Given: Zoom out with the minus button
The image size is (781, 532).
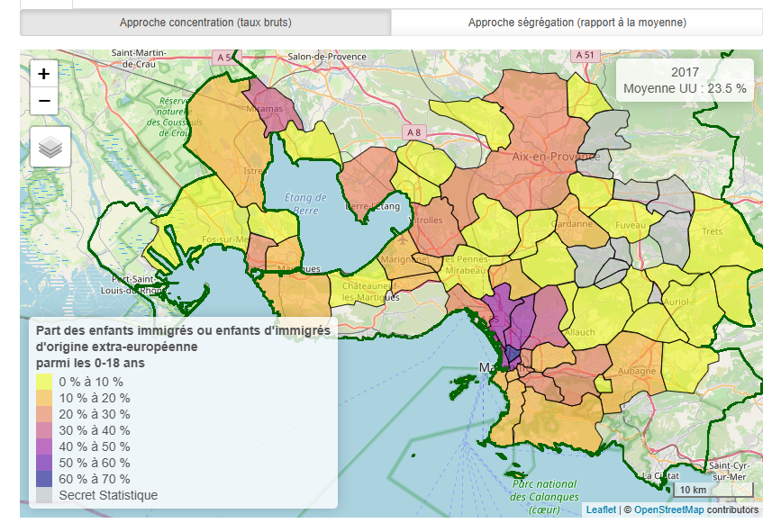Looking at the screenshot, I should [44, 102].
